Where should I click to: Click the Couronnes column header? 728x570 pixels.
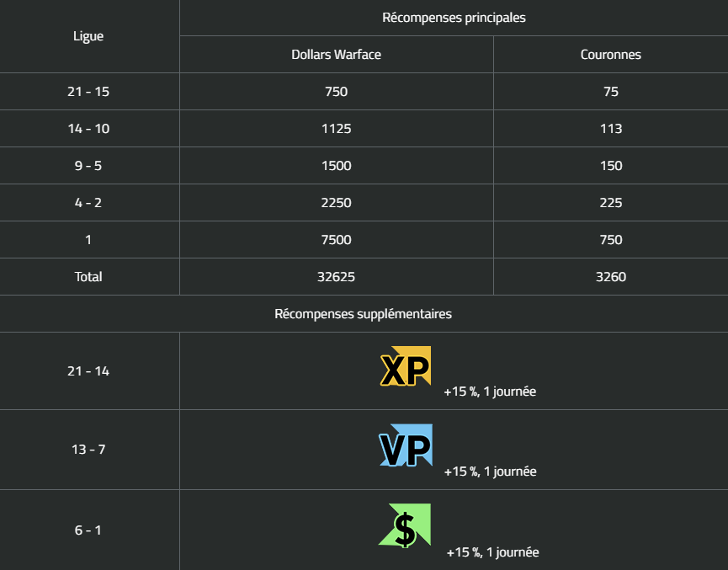click(610, 55)
